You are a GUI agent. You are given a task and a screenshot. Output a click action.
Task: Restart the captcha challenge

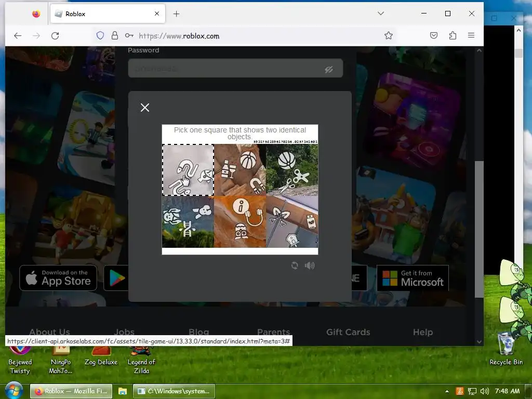click(x=295, y=265)
